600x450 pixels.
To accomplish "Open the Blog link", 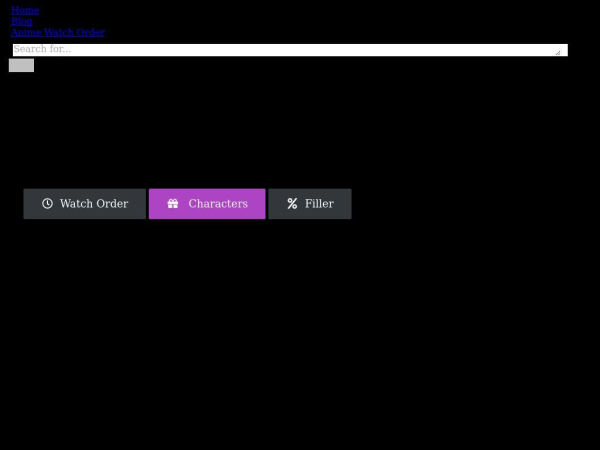I will click(22, 21).
